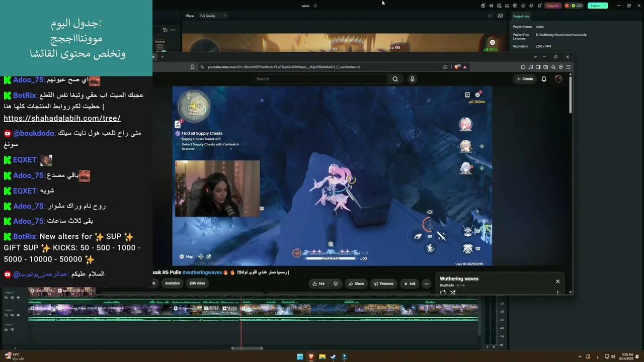This screenshot has height=362, width=644.
Task: Click the media control music-note icon
Action: click(x=531, y=67)
